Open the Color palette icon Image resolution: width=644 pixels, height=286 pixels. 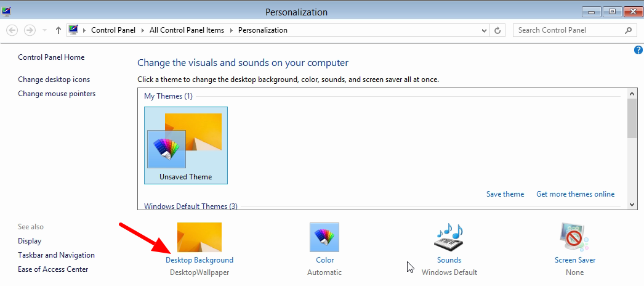[324, 237]
